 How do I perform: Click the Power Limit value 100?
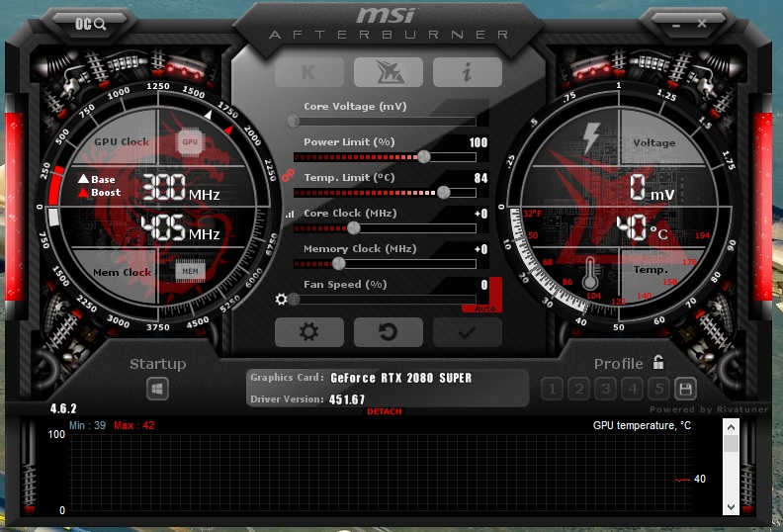[478, 142]
